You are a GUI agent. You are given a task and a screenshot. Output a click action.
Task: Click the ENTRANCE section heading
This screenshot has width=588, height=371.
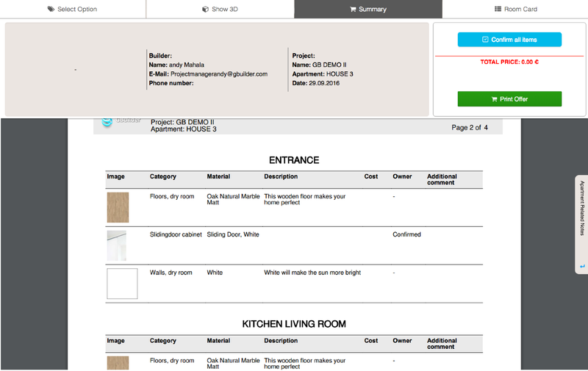point(294,160)
